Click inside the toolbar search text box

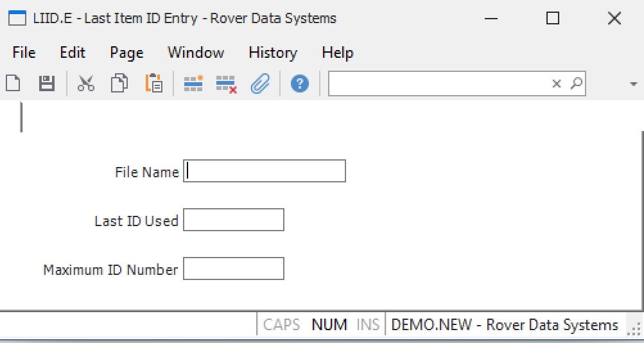(437, 84)
